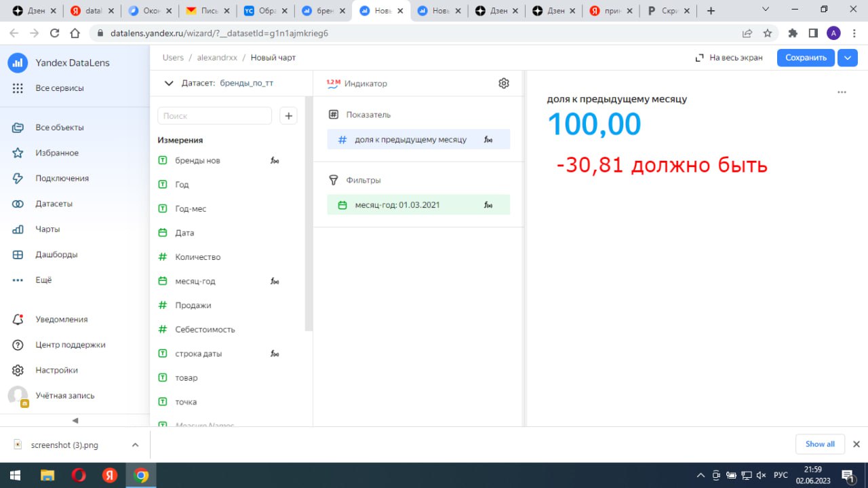Image resolution: width=868 pixels, height=488 pixels.
Task: Select the Чарты sidebar item
Action: (x=47, y=229)
